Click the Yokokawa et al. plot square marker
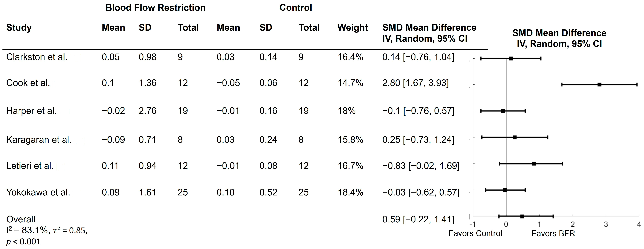The image size is (644, 249). (x=505, y=190)
